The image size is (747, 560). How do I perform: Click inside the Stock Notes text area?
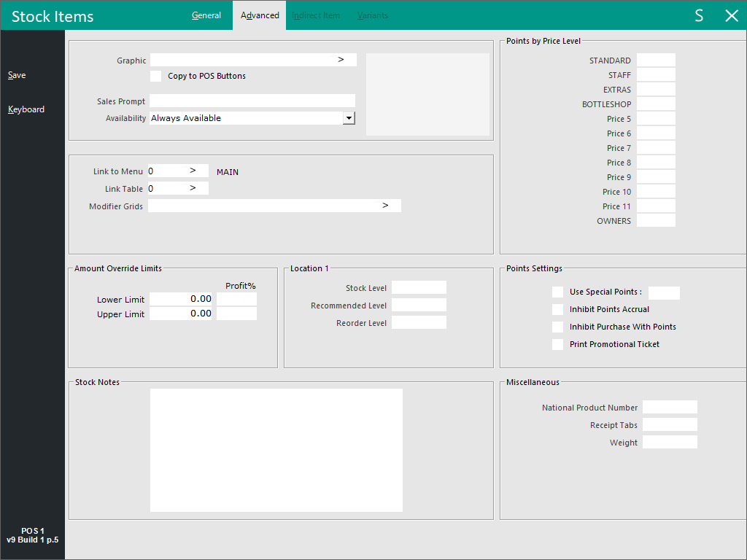coord(276,450)
